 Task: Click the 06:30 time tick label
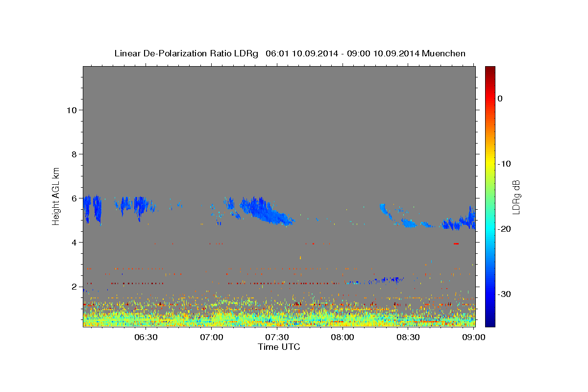click(x=146, y=338)
